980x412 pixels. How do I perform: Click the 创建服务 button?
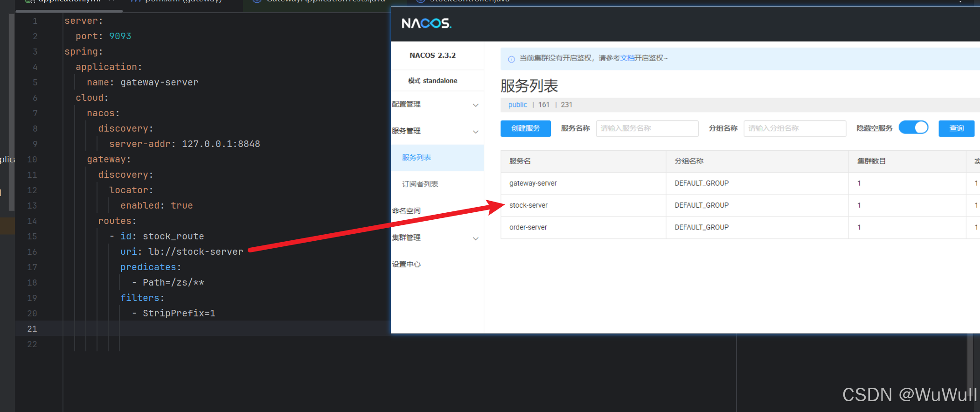coord(525,128)
